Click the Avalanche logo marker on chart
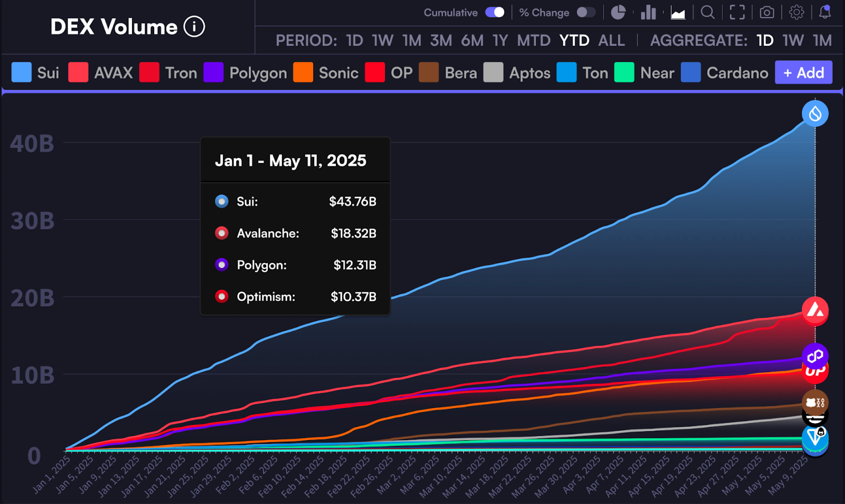Image resolution: width=845 pixels, height=504 pixels. 815,311
